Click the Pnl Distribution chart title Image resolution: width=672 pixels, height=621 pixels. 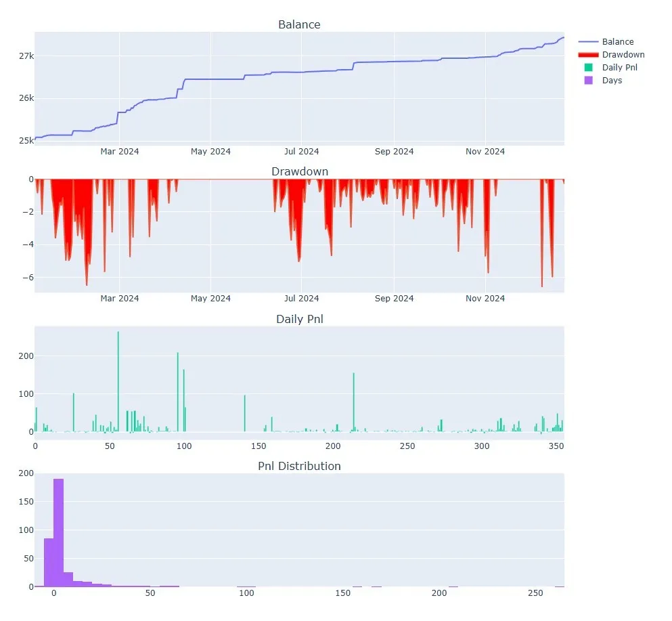[299, 466]
